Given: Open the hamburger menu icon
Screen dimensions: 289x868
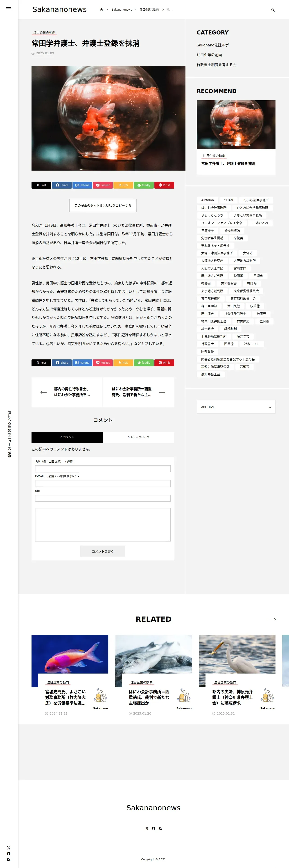Looking at the screenshot, I should [9, 9].
